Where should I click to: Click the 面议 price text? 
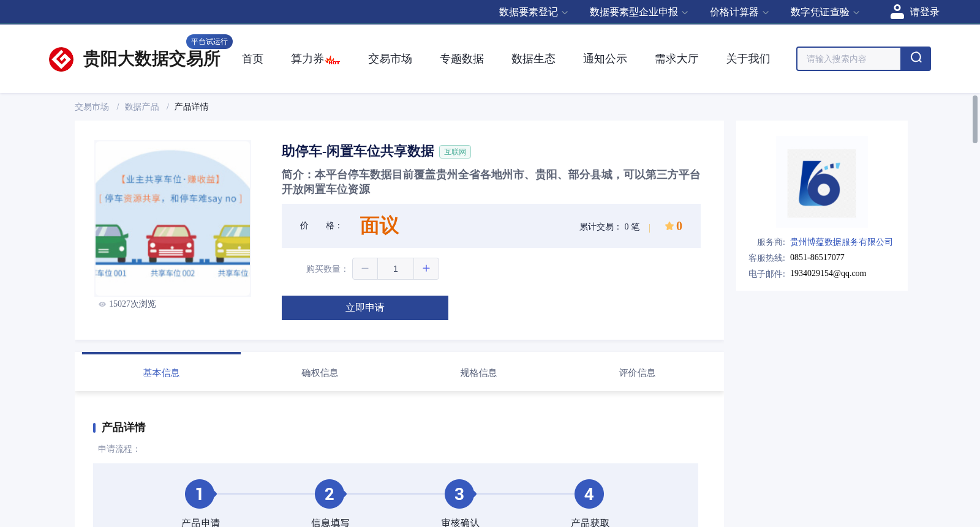coord(379,226)
